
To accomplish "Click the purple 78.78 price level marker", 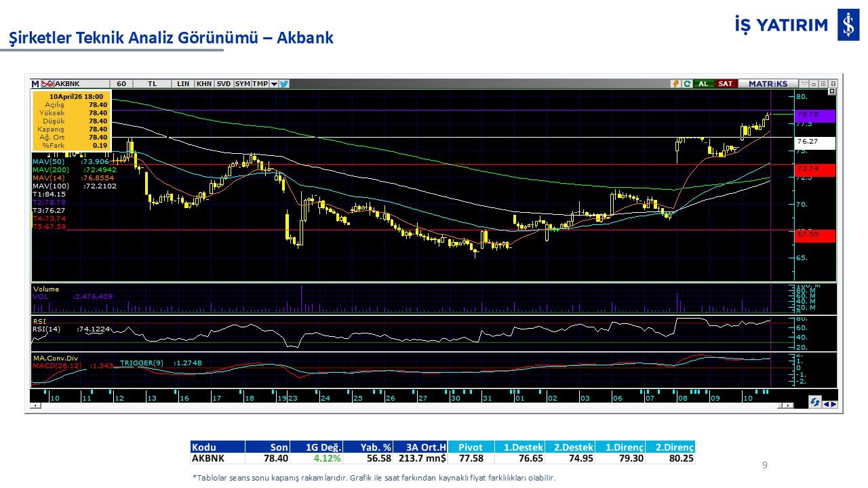I will click(x=814, y=115).
